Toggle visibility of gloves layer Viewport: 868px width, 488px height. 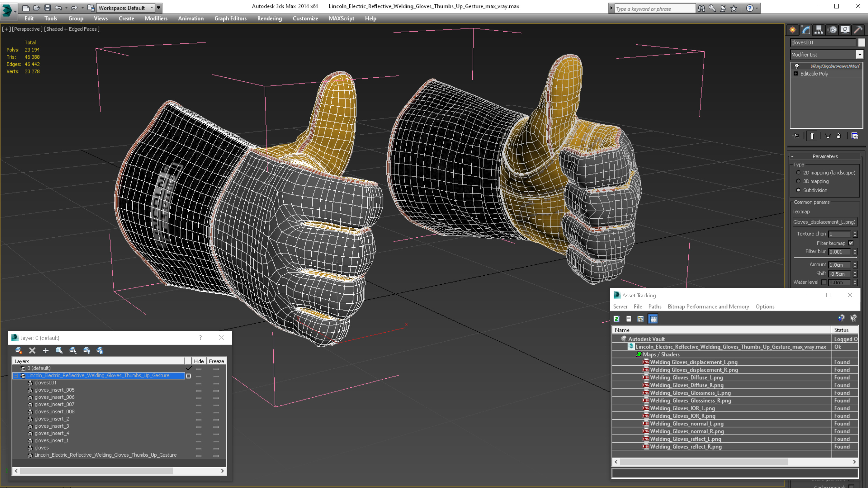click(x=199, y=447)
